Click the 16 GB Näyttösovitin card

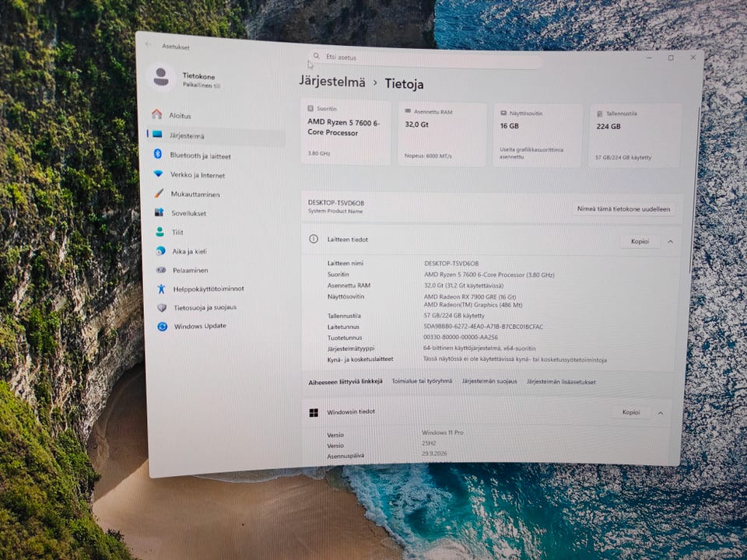538,135
